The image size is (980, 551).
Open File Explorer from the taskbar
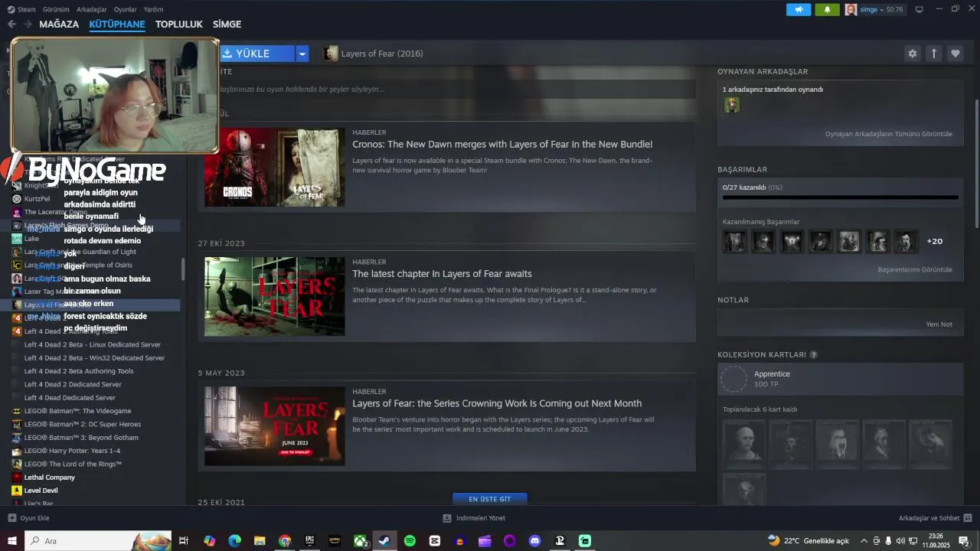click(260, 541)
